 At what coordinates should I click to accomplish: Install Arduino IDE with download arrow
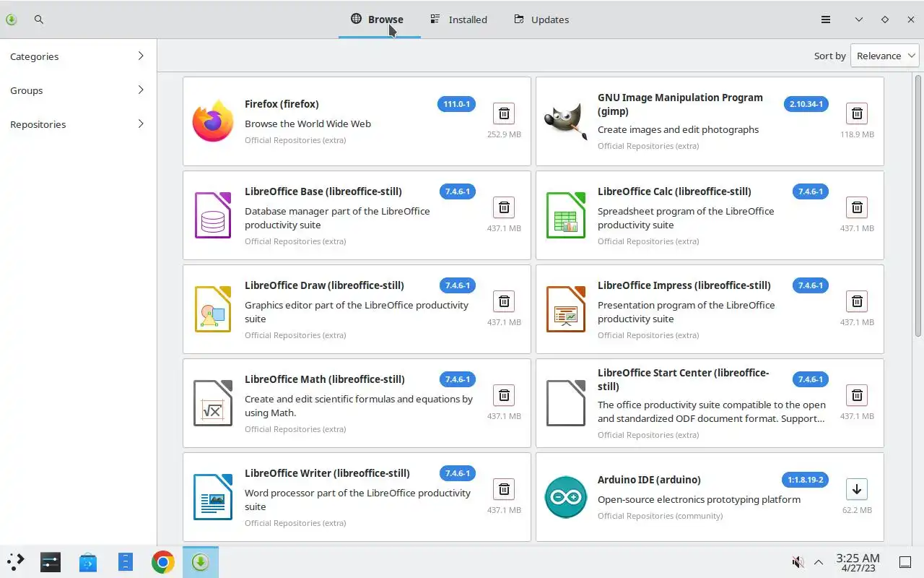[x=857, y=489]
